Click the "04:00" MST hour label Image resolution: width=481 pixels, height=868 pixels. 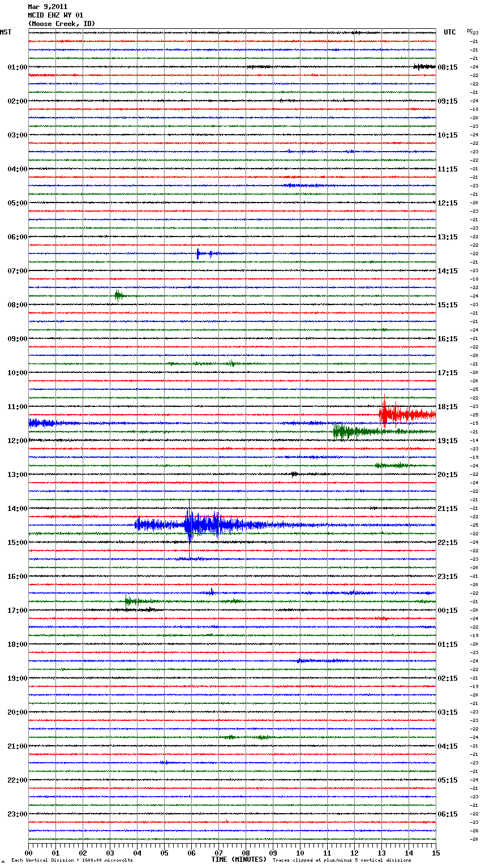pyautogui.click(x=18, y=169)
